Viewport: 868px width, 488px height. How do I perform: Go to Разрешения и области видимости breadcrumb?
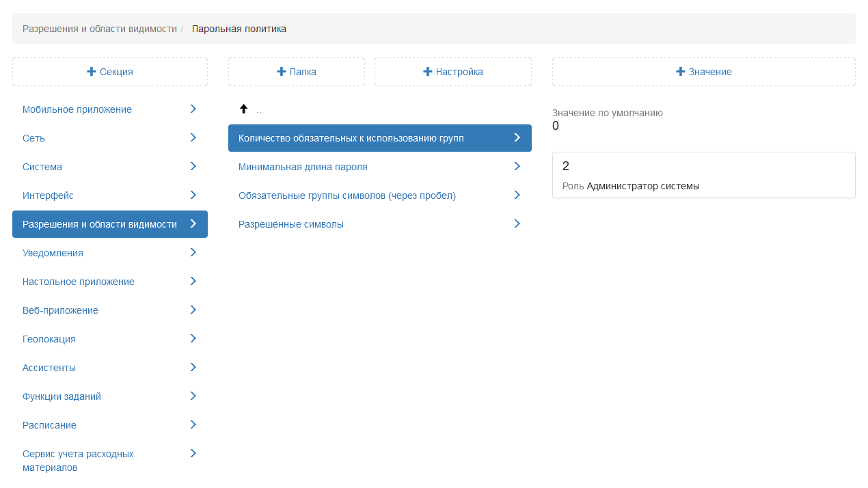[100, 29]
